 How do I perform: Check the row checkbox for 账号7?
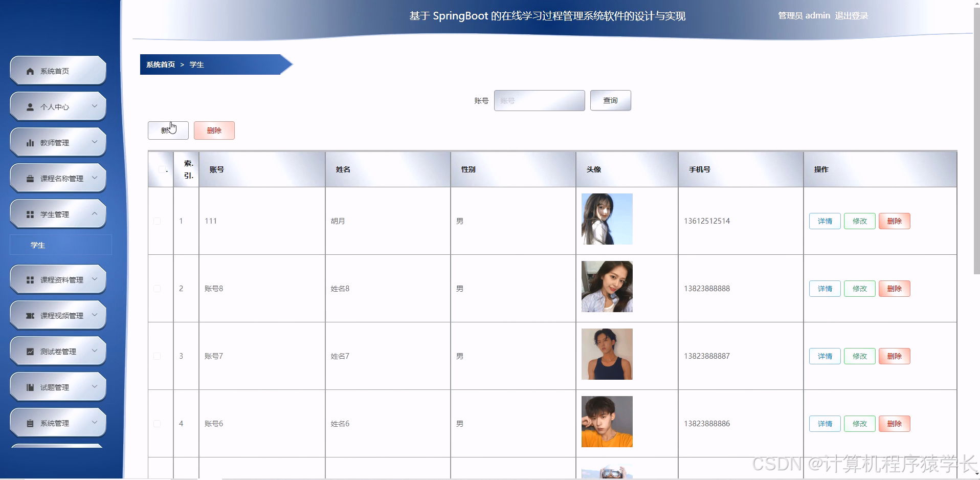(157, 356)
